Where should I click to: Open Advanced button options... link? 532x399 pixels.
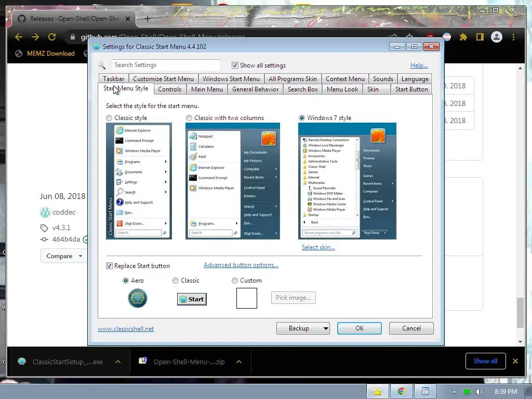pyautogui.click(x=241, y=265)
